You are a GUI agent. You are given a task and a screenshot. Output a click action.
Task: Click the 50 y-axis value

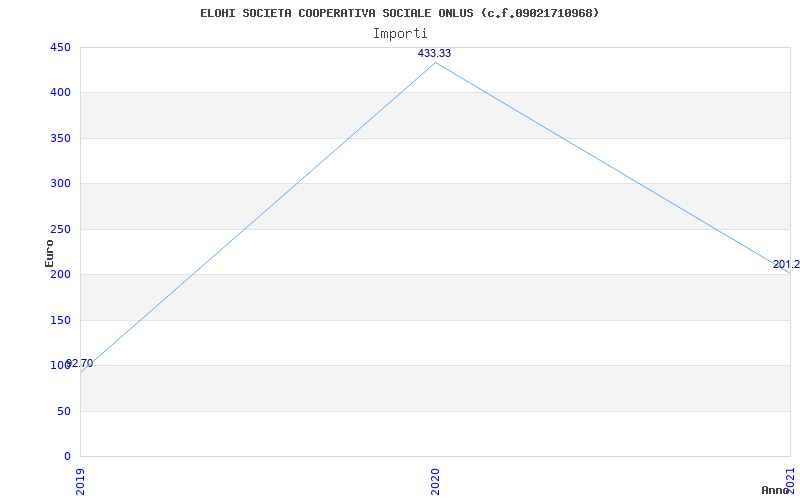coord(63,411)
